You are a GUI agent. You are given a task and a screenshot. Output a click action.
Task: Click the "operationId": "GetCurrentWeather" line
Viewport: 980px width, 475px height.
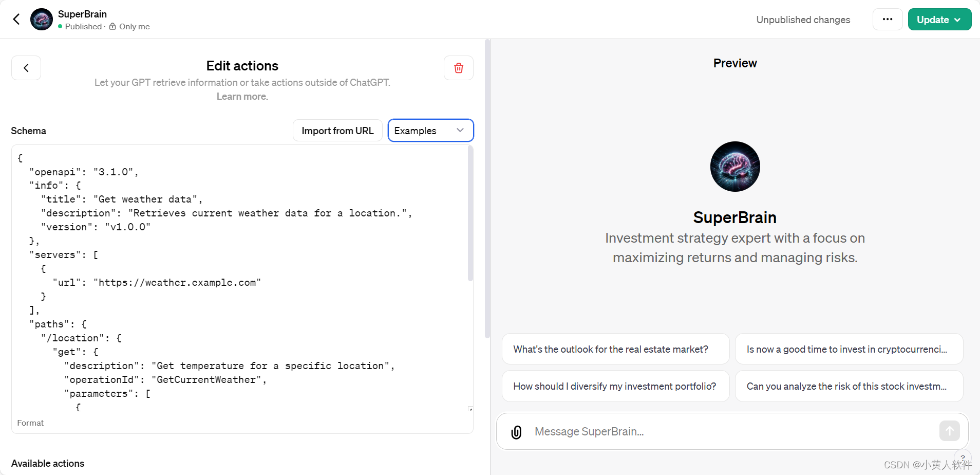click(x=165, y=379)
